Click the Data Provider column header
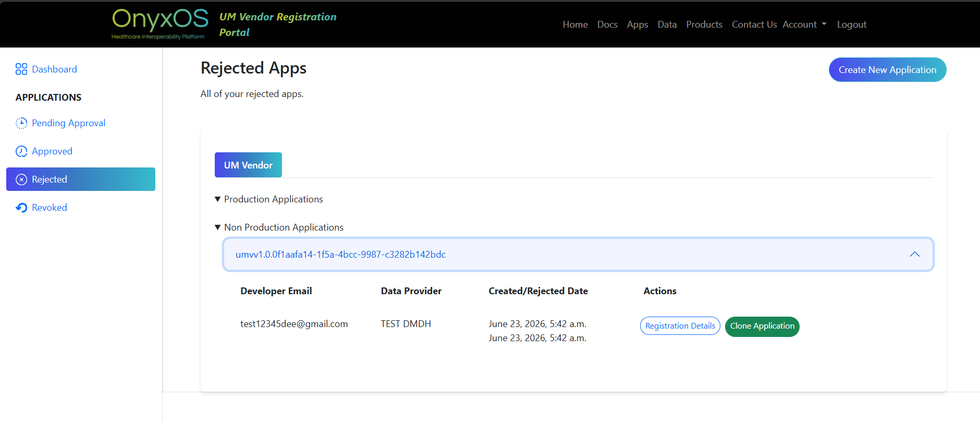Viewport: 980px width, 422px height. [411, 291]
